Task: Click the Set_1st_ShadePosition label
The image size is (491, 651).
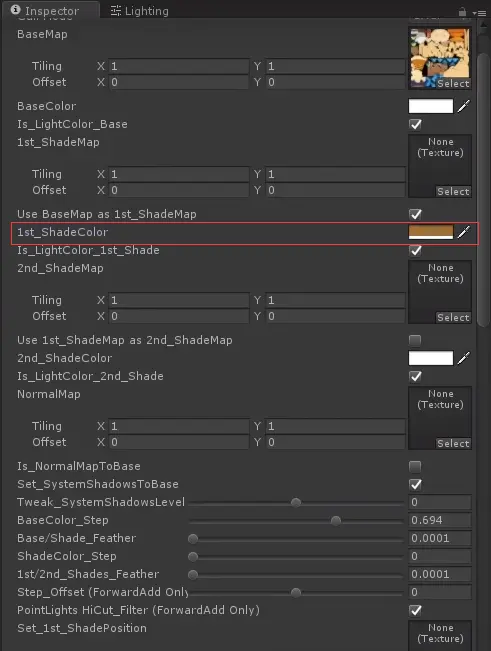Action: tap(82, 628)
